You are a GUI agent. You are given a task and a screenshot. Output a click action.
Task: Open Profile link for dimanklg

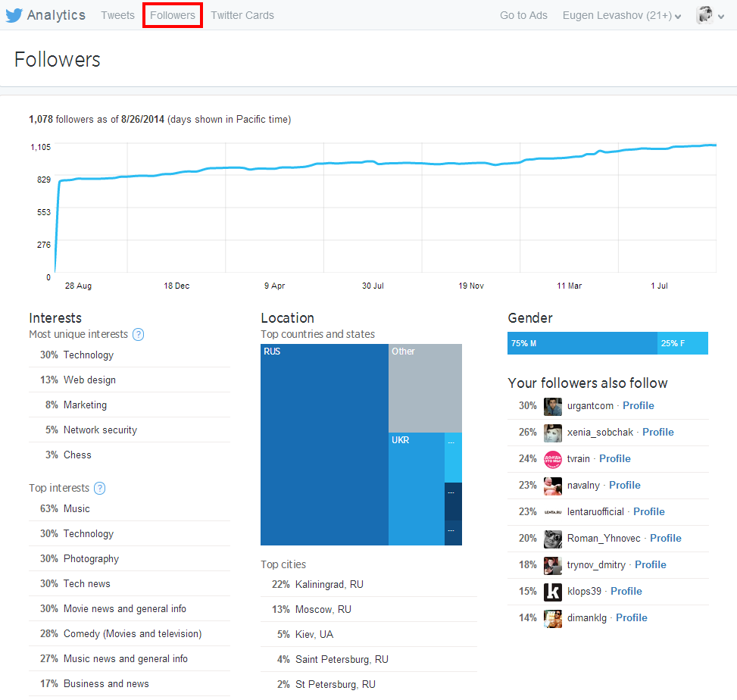coord(631,618)
